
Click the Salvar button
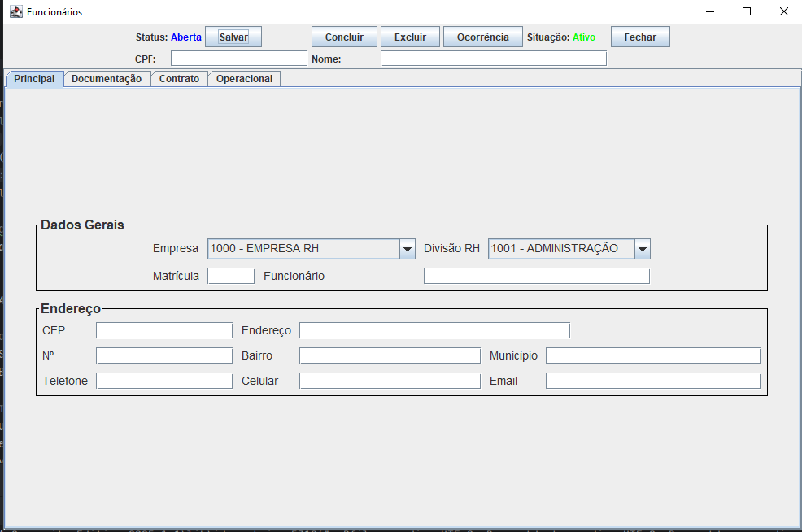pyautogui.click(x=233, y=37)
